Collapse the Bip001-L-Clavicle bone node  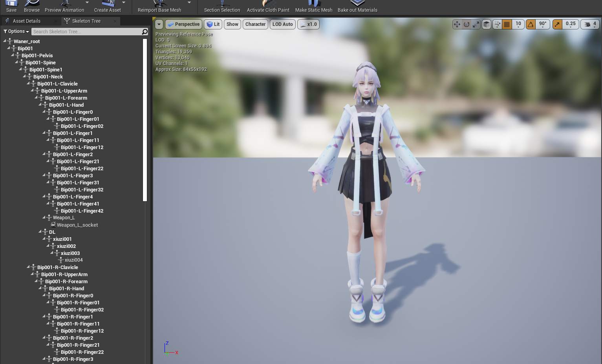click(x=29, y=84)
